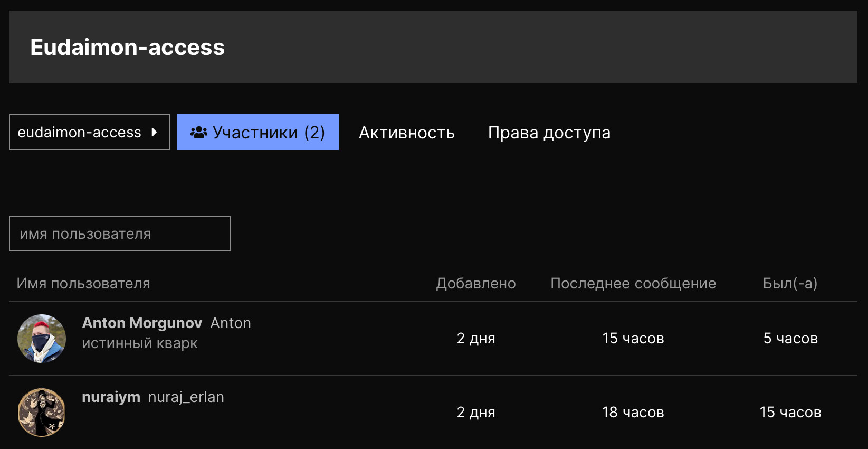
Task: Sort by Имя пользователя column header
Action: point(83,284)
